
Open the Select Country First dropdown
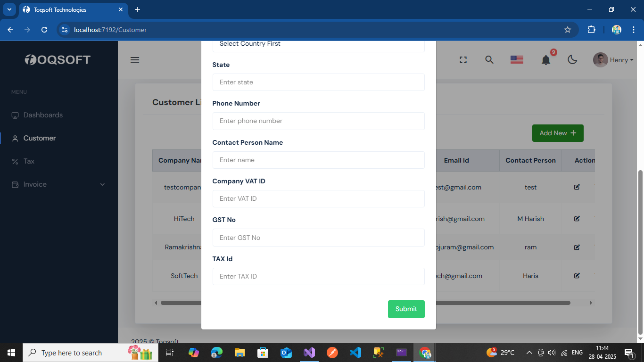(318, 44)
